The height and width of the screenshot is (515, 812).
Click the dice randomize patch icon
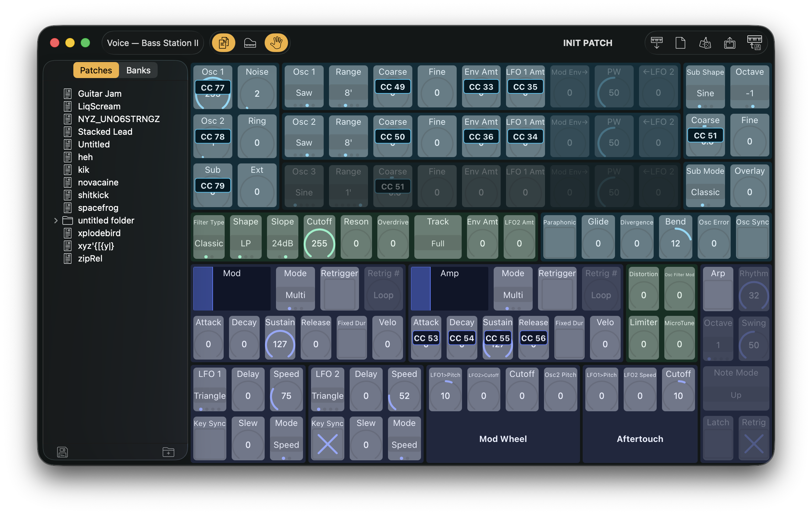click(705, 43)
